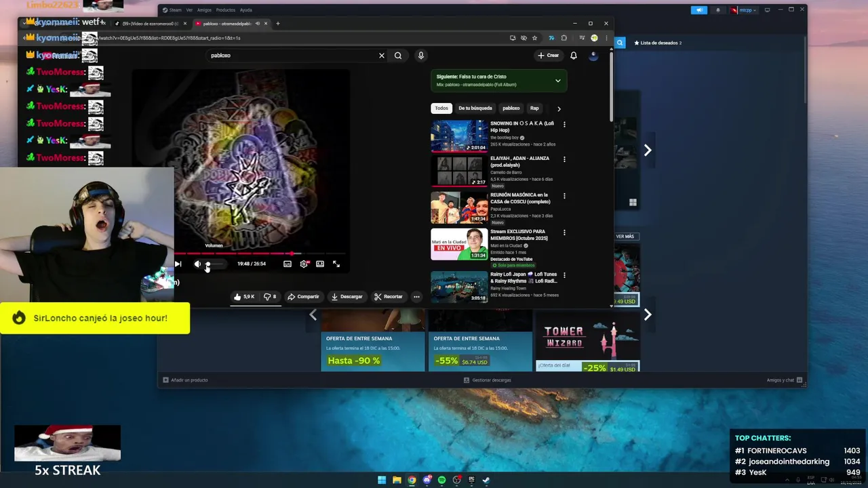
Task: Open options for SNOWING IN OSAKA video
Action: tap(564, 124)
